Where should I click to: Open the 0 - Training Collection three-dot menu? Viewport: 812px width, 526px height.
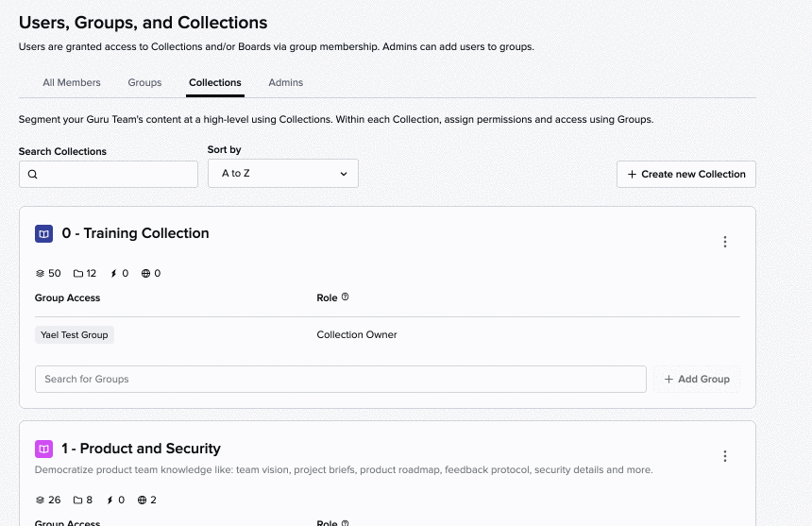click(725, 242)
